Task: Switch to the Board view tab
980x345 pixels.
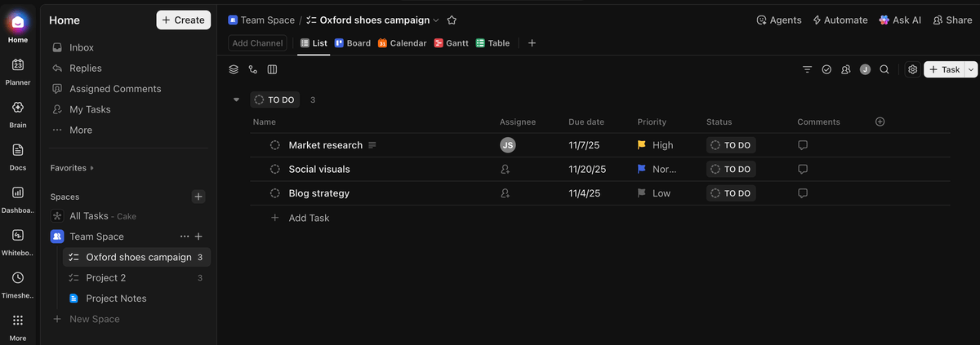Action: point(353,43)
